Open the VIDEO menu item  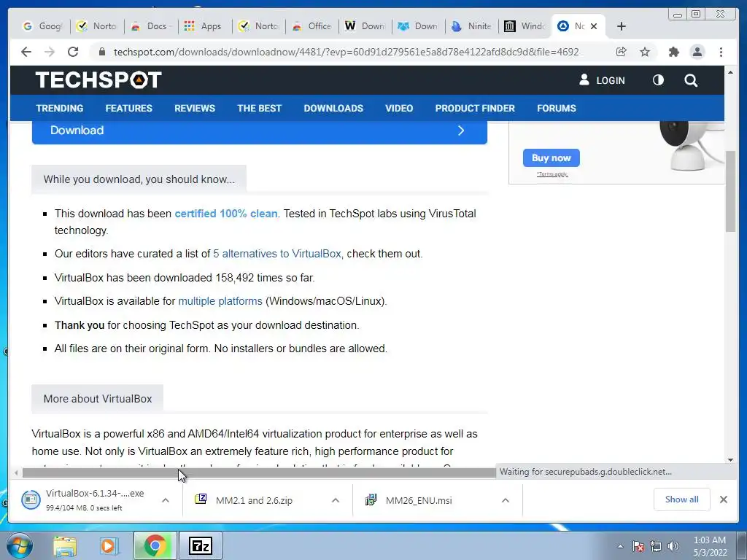click(399, 108)
